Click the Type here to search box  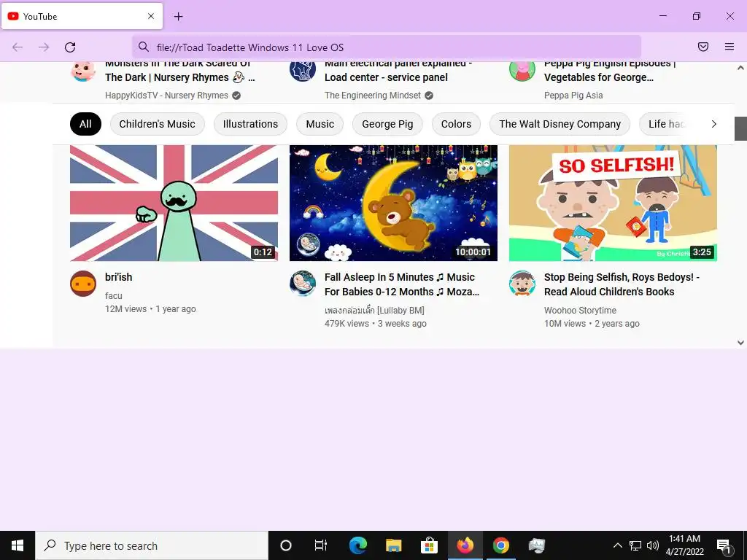(152, 545)
